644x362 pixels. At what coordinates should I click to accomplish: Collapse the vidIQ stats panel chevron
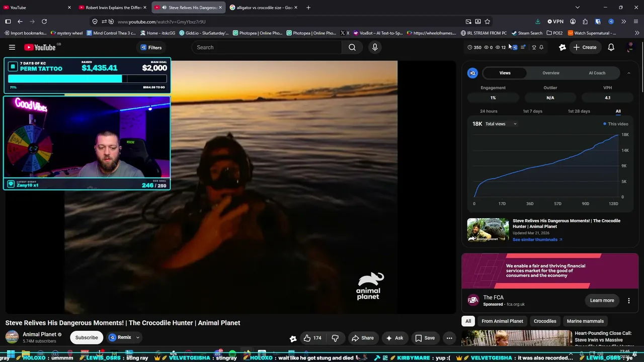point(628,73)
